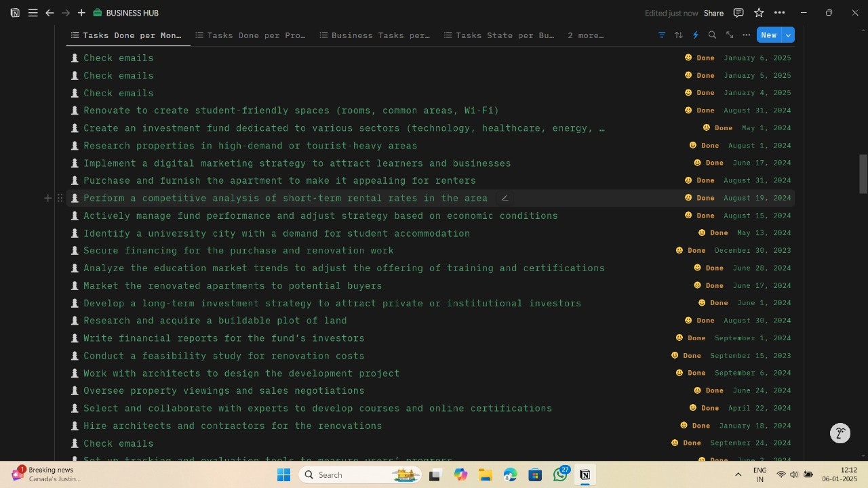Open the Check emails task dated January 5
The height and width of the screenshot is (488, 868).
point(118,76)
